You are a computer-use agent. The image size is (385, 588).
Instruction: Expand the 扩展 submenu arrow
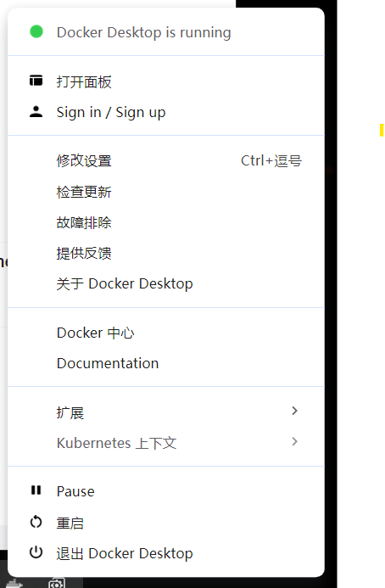(294, 411)
